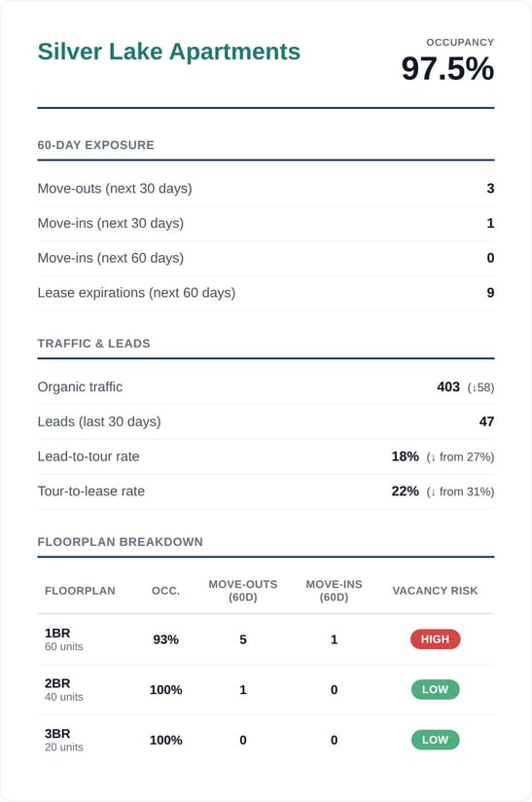Click the Lead-to-tour rate 18% value

pyautogui.click(x=406, y=456)
